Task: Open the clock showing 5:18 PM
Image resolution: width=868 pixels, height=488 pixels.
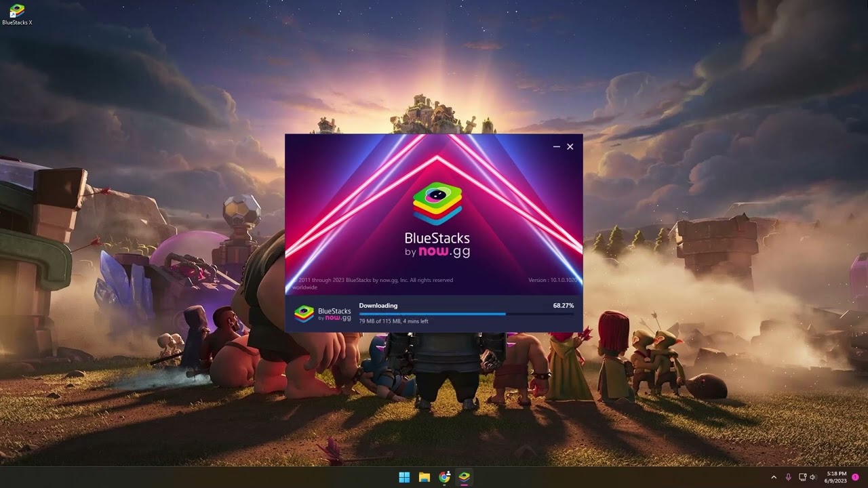Action: (836, 477)
